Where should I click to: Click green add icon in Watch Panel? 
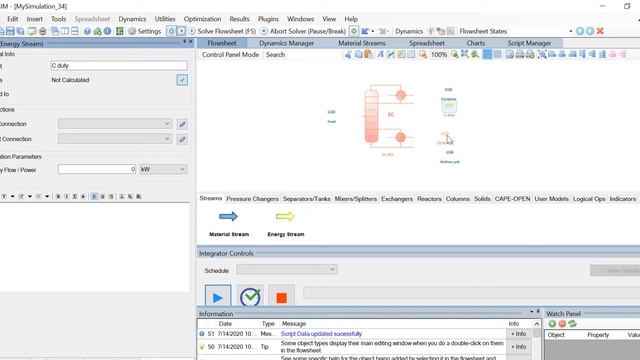[552, 324]
